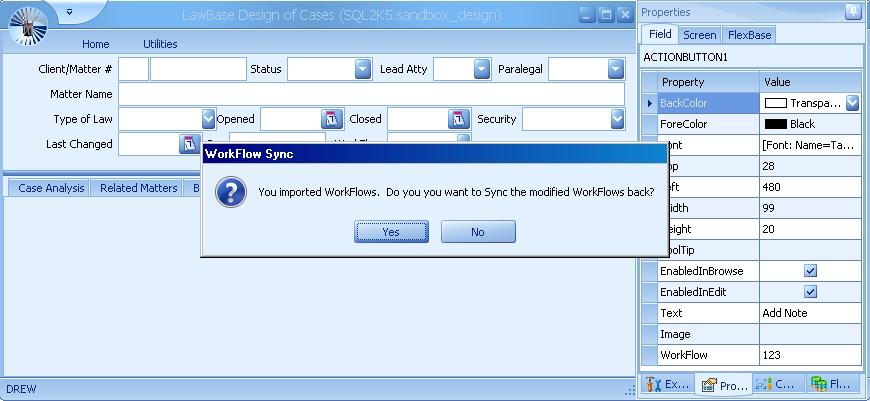The width and height of the screenshot is (870, 401).
Task: Click the Closed date input field
Action: pos(418,119)
